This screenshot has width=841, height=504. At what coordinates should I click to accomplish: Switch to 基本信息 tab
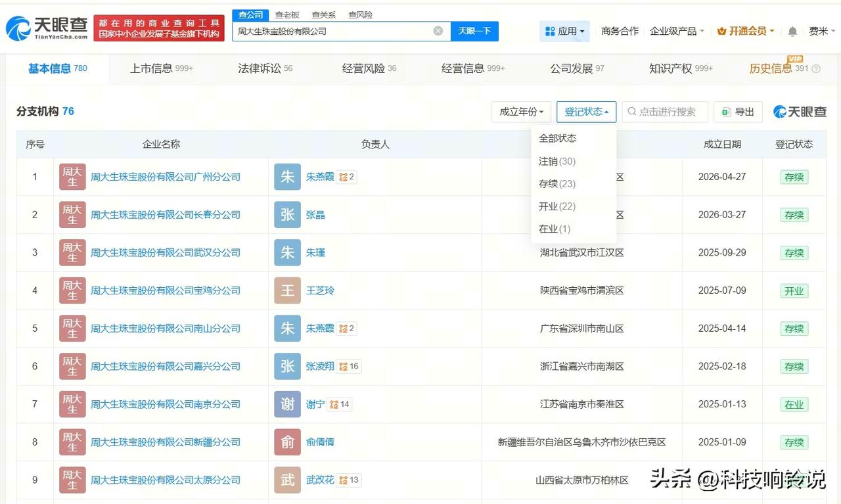[x=57, y=68]
